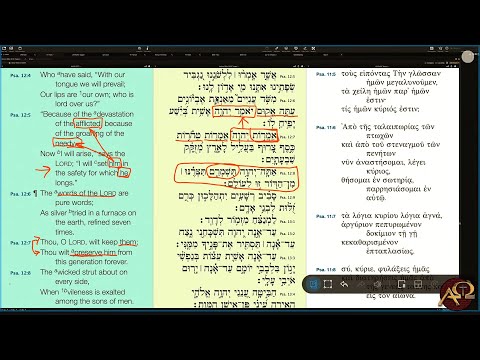Click the split layout icon in floating toolbar
Screen dimensions: 480x360
(x=418, y=284)
